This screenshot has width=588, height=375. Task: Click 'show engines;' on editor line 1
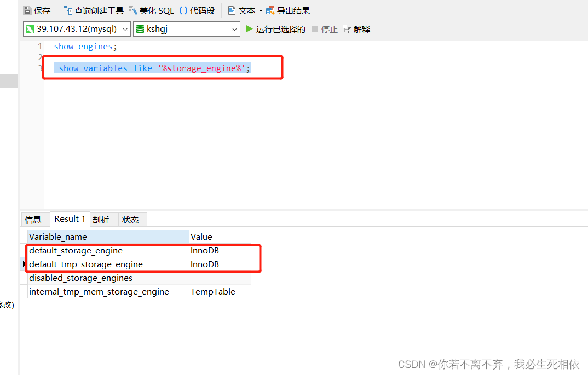click(85, 47)
